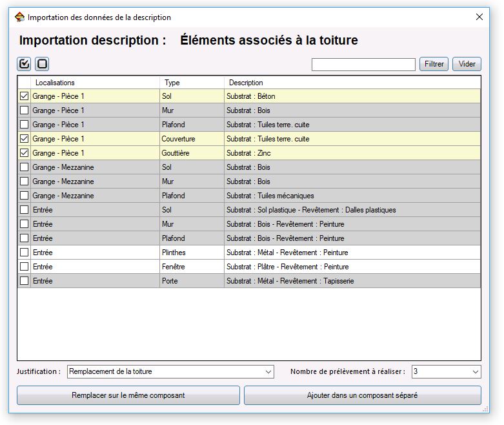Expand the Nombre de prélèvement dropdown

[x=476, y=371]
